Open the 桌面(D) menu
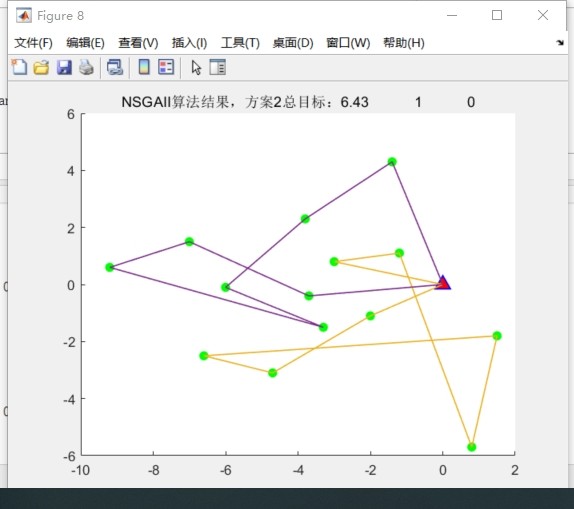574x509 pixels. (293, 43)
